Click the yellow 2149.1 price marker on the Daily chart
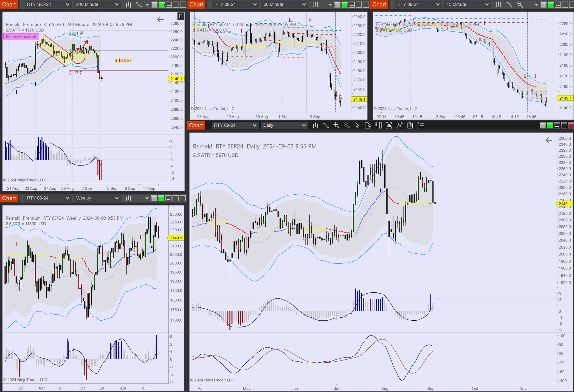 (565, 204)
